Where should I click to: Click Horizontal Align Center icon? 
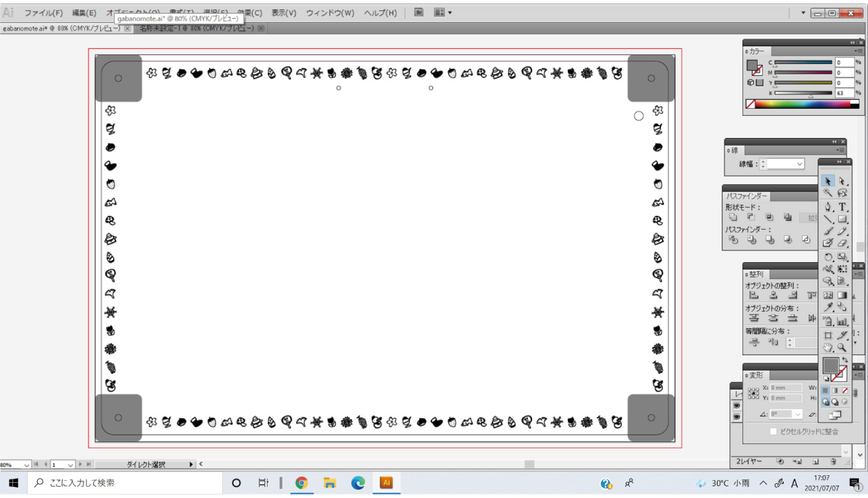(773, 295)
